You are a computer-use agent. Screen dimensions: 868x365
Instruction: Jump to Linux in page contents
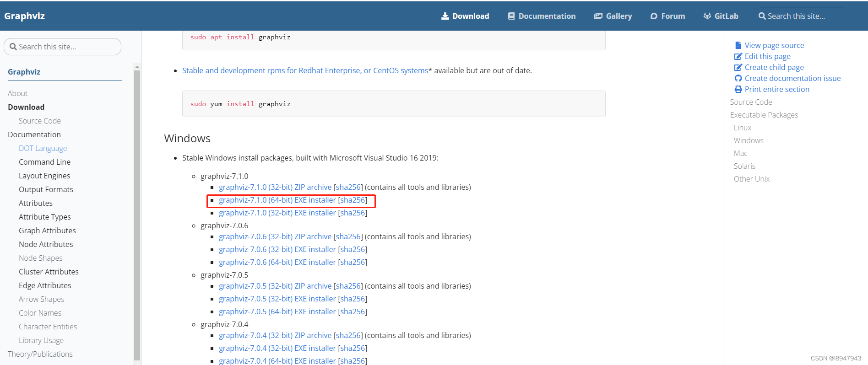pyautogui.click(x=743, y=128)
